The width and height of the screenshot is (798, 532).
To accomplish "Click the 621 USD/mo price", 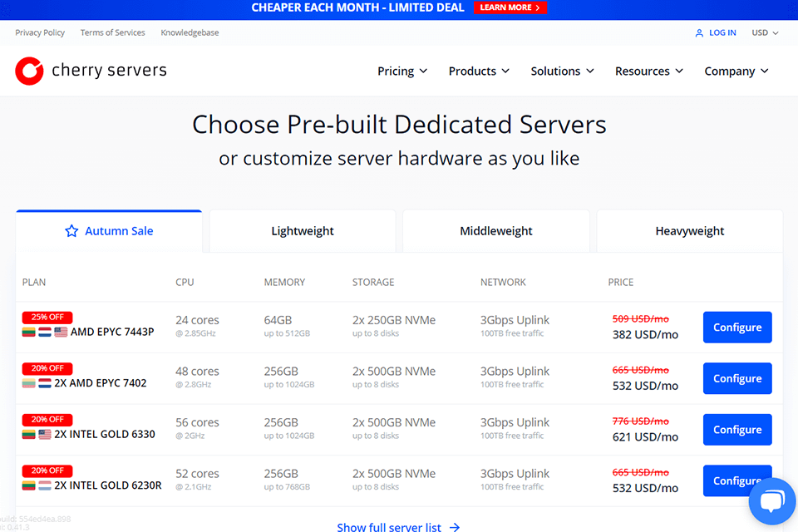I will [645, 437].
